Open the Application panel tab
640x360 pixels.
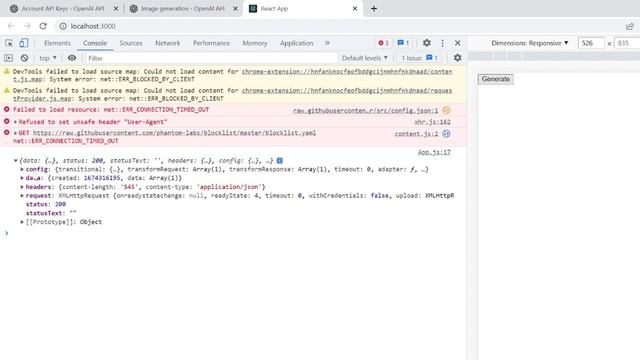(296, 43)
